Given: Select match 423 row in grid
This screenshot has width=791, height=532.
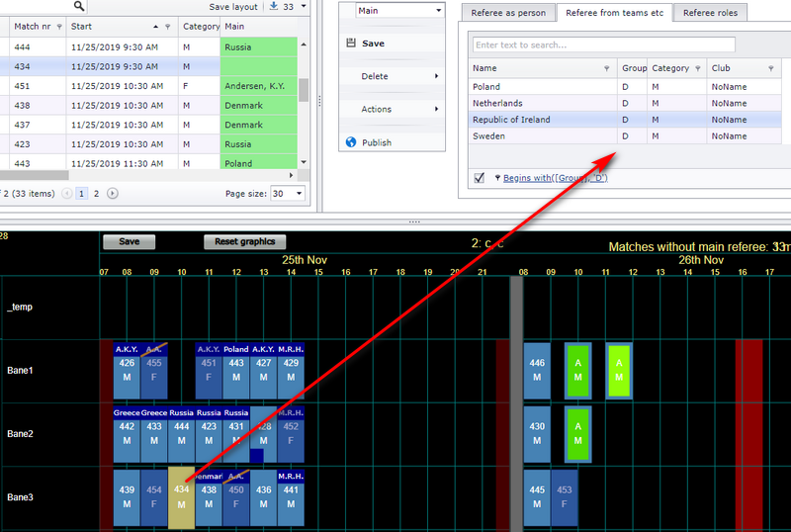Looking at the screenshot, I should (x=149, y=143).
